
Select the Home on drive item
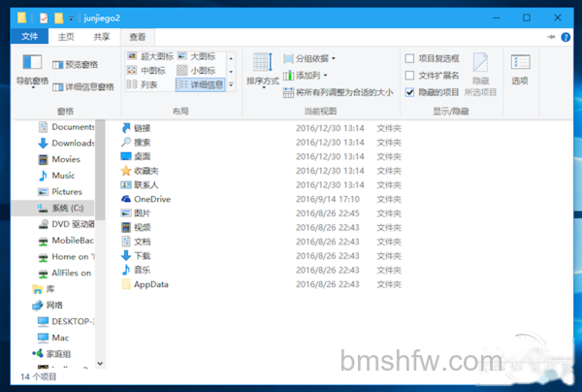tap(66, 257)
